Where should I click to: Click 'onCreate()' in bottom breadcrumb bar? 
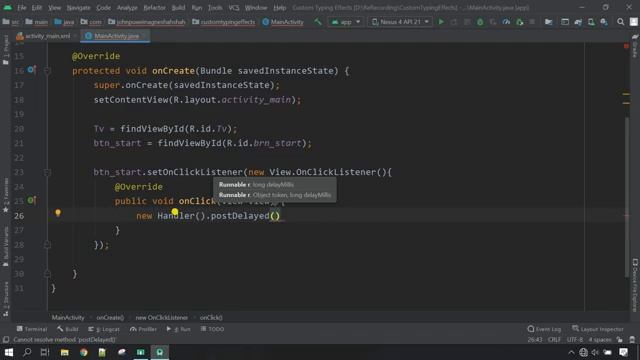pyautogui.click(x=110, y=318)
